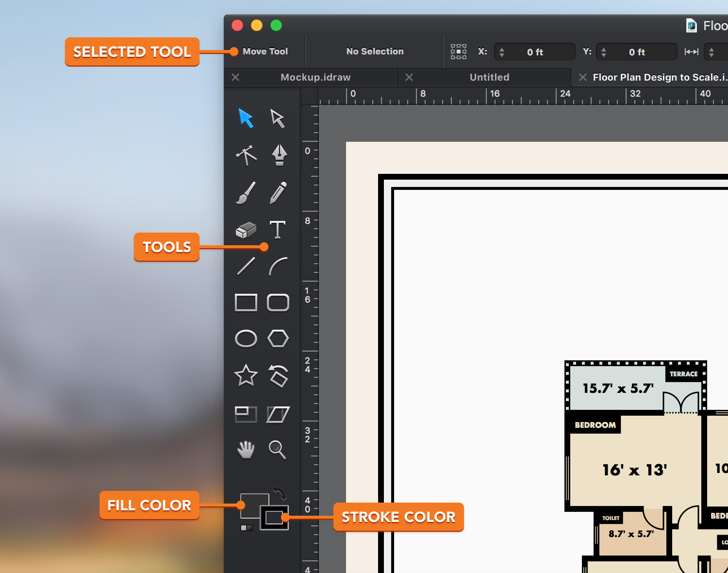728x573 pixels.
Task: Select the Text tool
Action: 278,230
